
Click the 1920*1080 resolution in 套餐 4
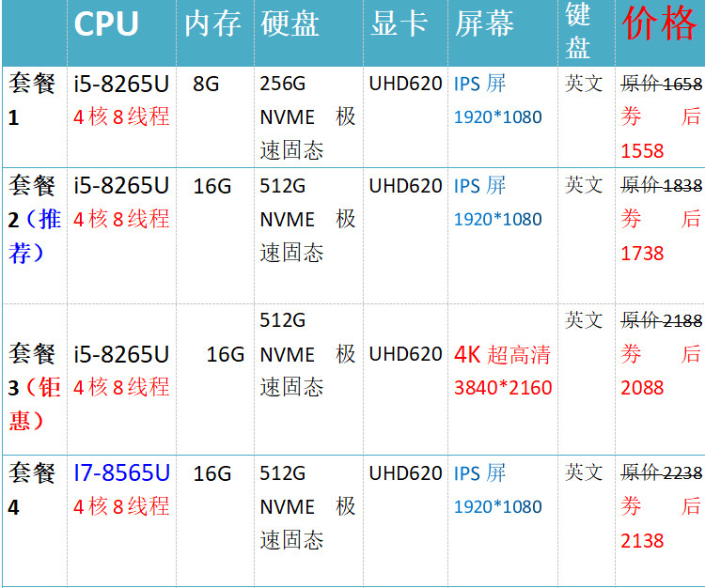point(497,507)
